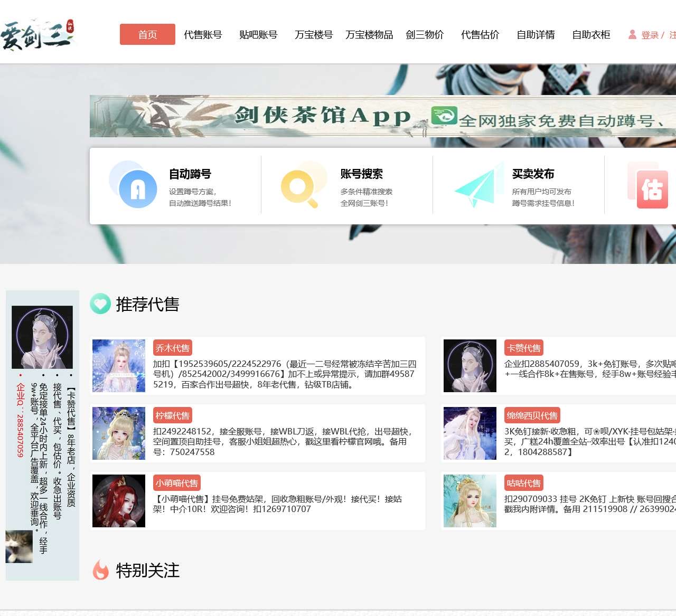Click the 企业Q：2885407059 sidebar text
Screen dimensions: 676x616
pos(20,420)
